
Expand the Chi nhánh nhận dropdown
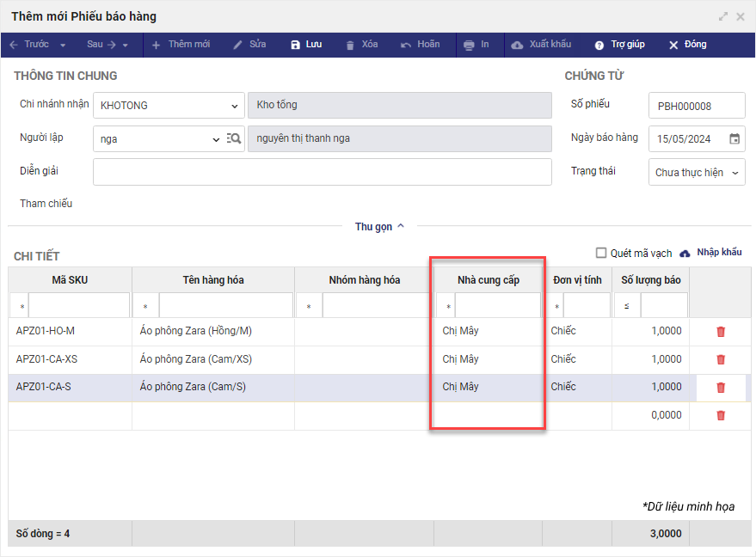click(x=235, y=106)
